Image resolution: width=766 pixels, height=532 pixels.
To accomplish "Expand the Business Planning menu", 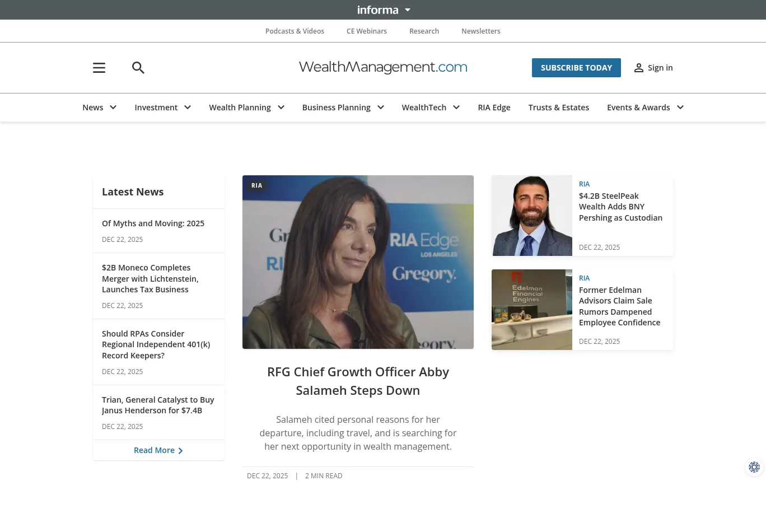I will point(380,107).
